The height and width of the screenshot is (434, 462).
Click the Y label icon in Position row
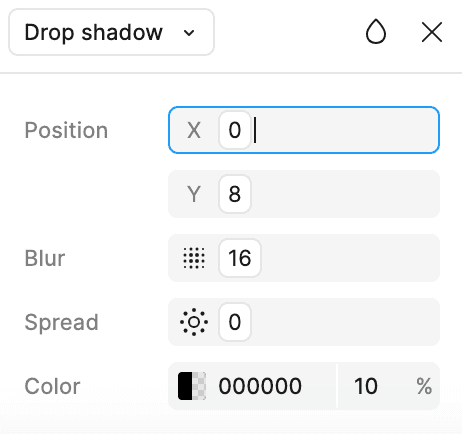pos(194,194)
